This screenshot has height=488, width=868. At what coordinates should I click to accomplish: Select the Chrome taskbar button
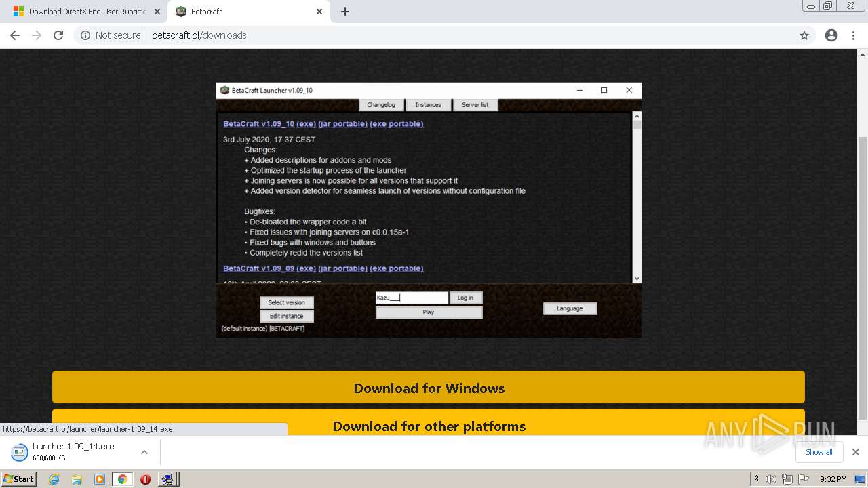(122, 479)
